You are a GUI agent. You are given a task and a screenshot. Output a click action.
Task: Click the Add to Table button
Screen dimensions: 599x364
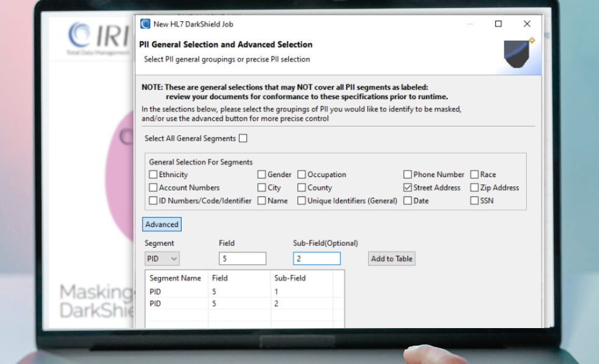(392, 259)
